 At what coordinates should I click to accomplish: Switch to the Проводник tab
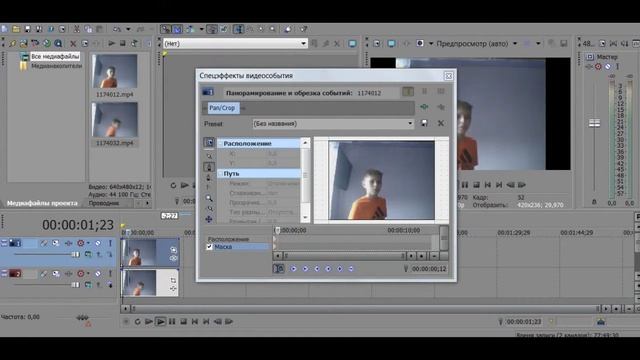(104, 203)
